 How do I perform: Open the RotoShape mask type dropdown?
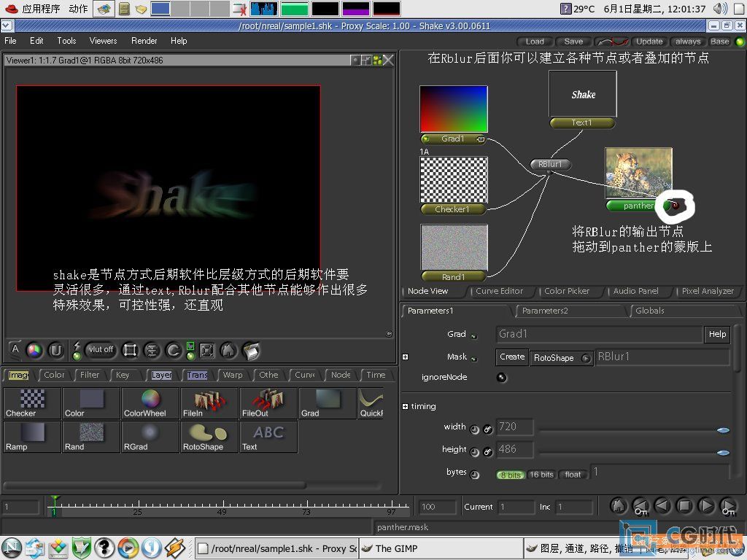coord(562,357)
